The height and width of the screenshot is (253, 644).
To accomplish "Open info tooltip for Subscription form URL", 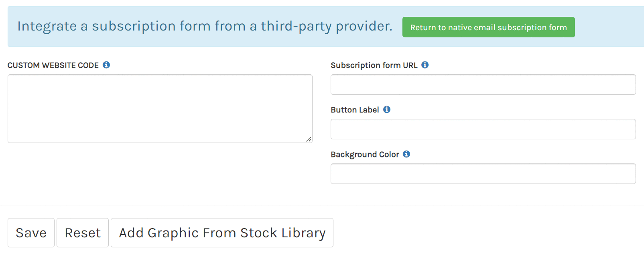I will (x=425, y=65).
